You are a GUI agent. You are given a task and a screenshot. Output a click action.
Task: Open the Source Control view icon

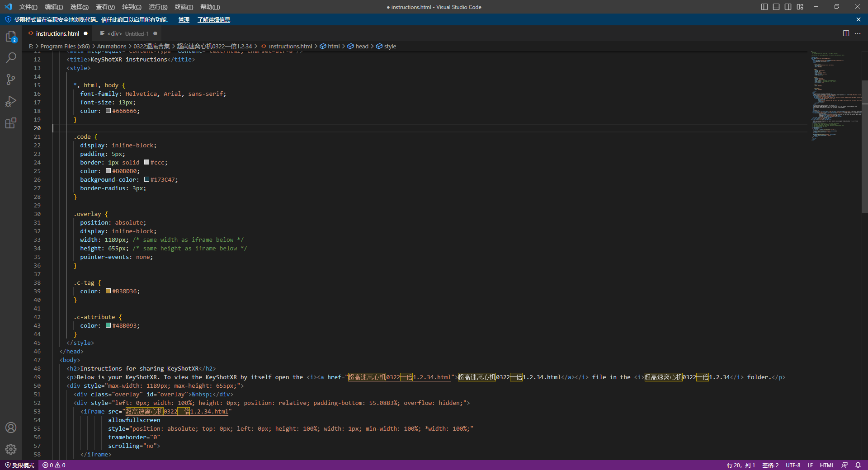click(x=11, y=80)
